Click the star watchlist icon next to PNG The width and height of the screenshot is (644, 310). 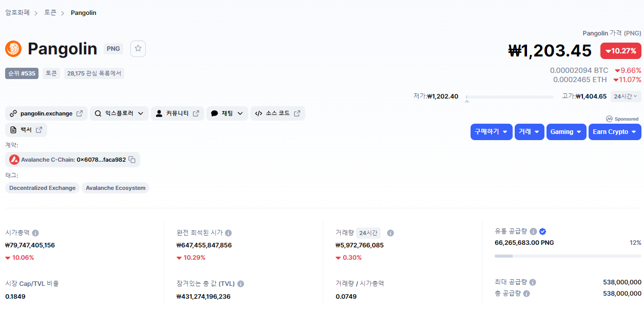(x=138, y=49)
